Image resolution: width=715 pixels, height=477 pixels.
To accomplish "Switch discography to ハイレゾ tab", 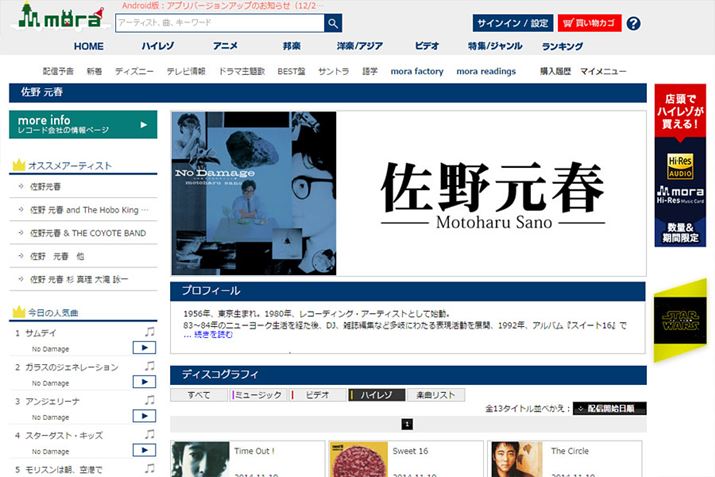I will (x=377, y=395).
